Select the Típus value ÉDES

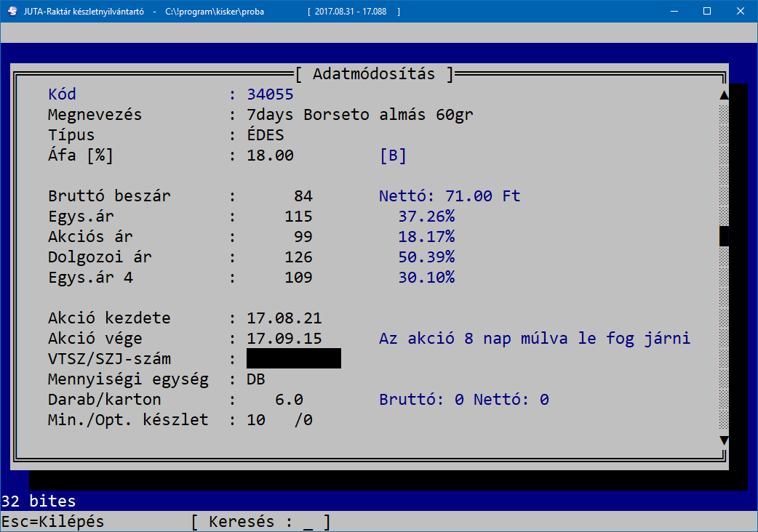coord(266,135)
